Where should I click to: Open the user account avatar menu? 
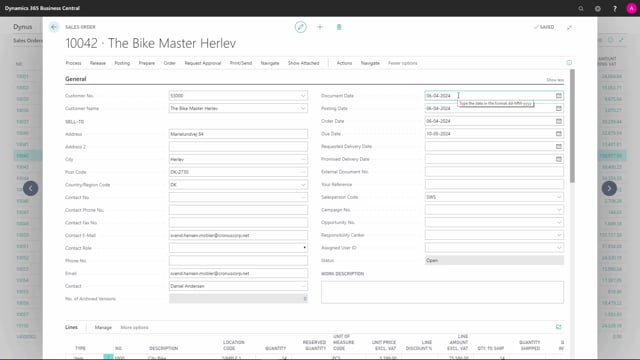tap(631, 8)
